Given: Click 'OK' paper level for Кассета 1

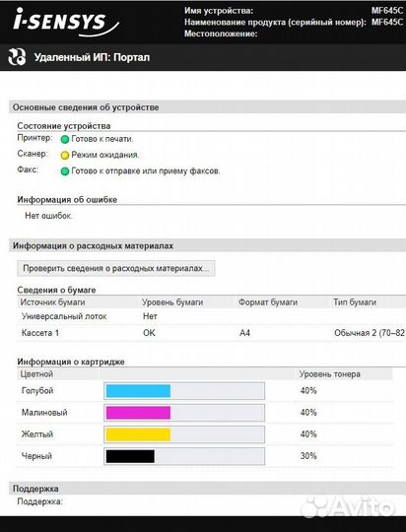Looking at the screenshot, I should (149, 333).
